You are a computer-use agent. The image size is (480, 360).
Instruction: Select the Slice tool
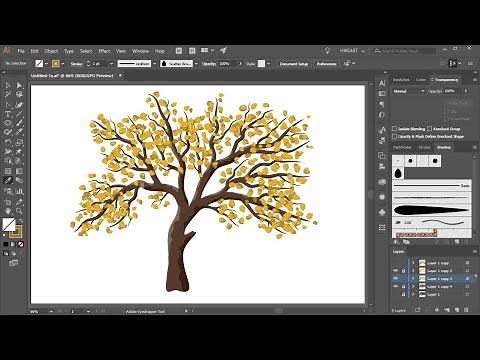tap(19, 202)
